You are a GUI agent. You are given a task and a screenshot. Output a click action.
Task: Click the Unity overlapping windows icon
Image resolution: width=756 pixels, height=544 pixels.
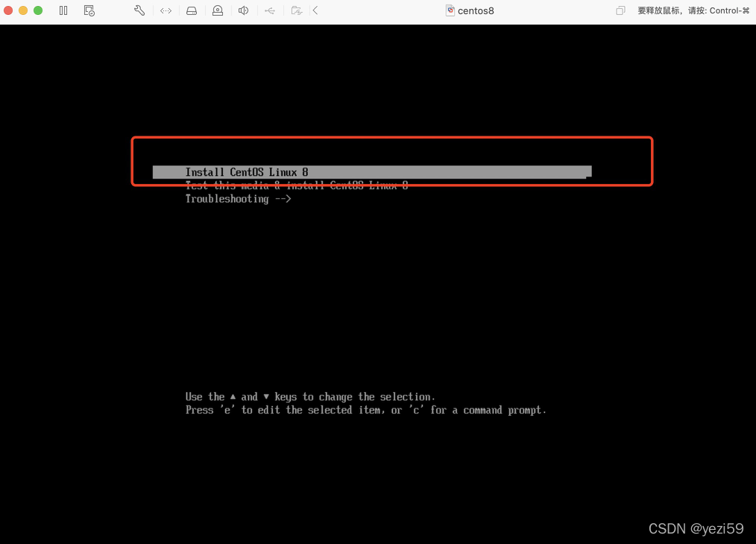click(620, 10)
